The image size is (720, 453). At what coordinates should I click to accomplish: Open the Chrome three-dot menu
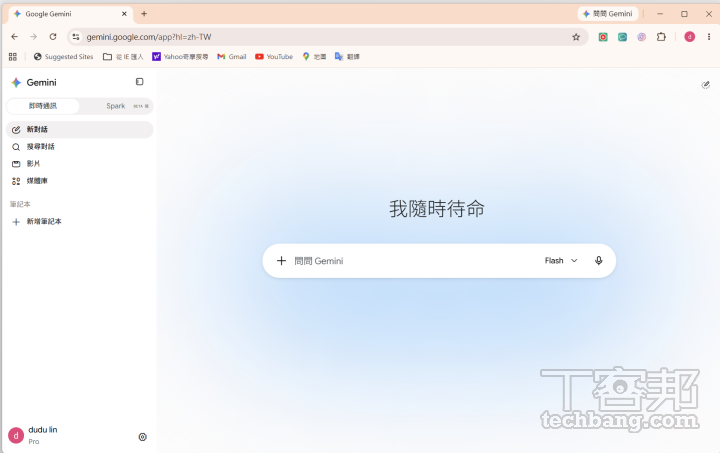pos(709,37)
